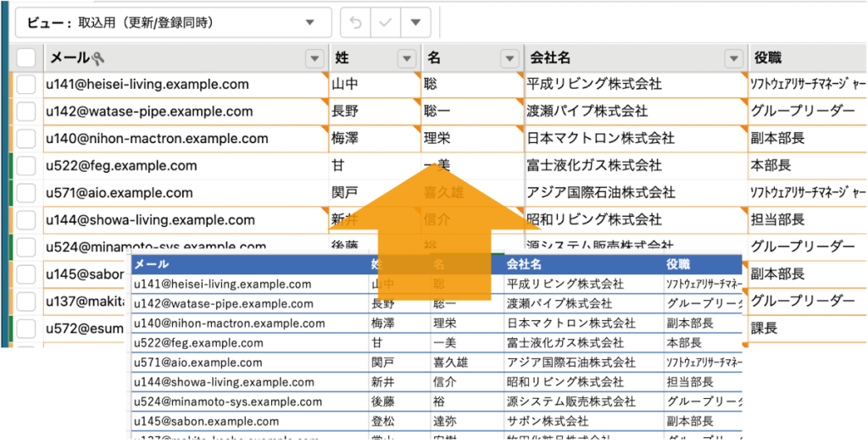Screen dimensions: 868x443
Task: Select the 担当部長 cell in grid
Action: click(x=808, y=220)
